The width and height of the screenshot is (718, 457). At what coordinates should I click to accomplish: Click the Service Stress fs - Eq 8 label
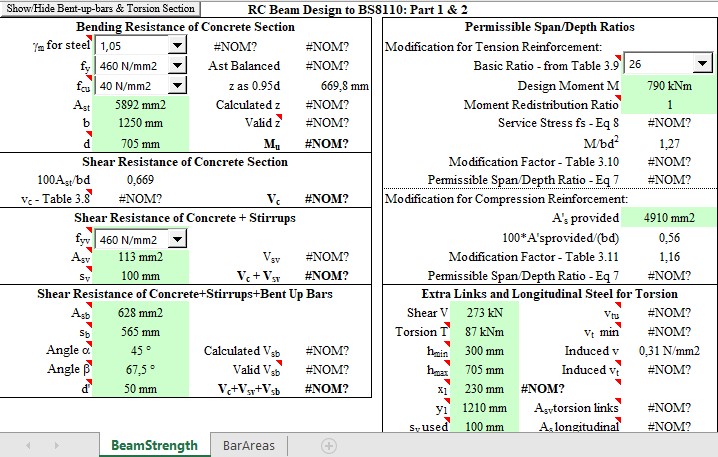point(558,123)
